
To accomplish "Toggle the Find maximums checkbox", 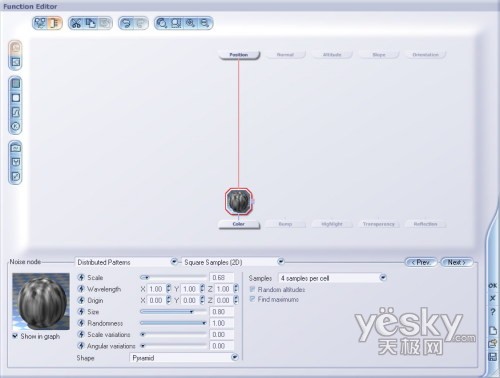I will tap(252, 299).
